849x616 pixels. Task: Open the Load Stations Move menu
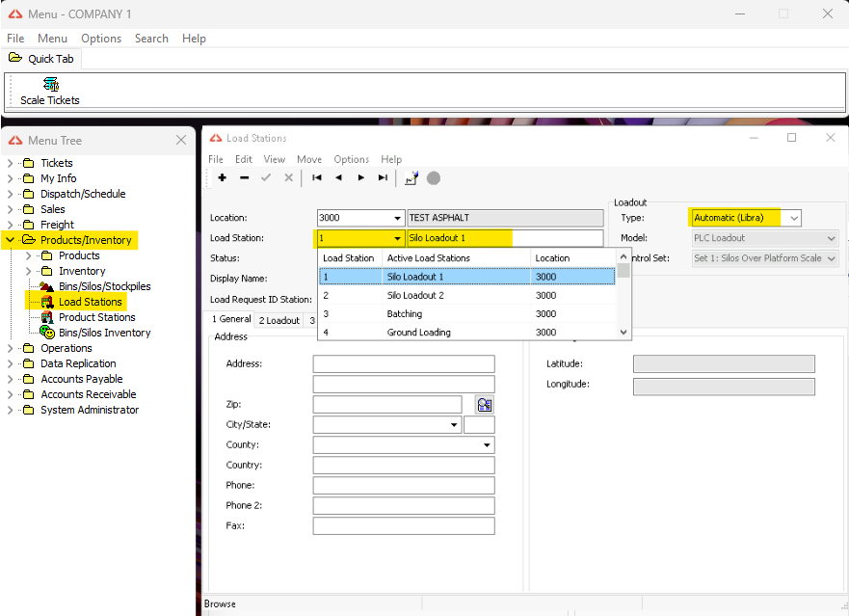tap(309, 159)
